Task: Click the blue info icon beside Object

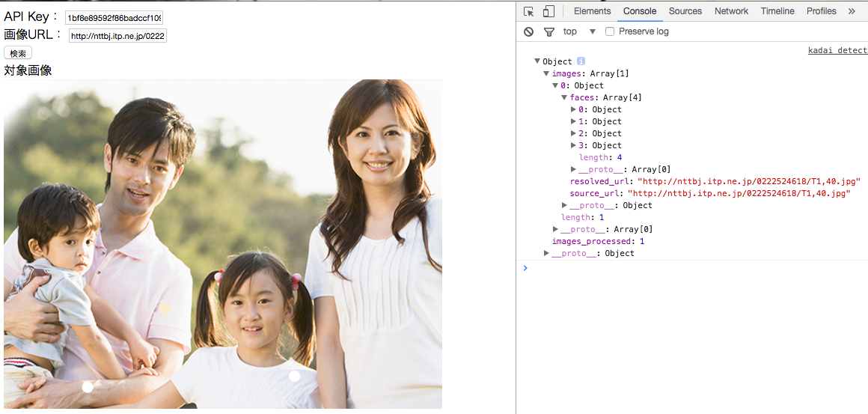Action: click(x=581, y=61)
